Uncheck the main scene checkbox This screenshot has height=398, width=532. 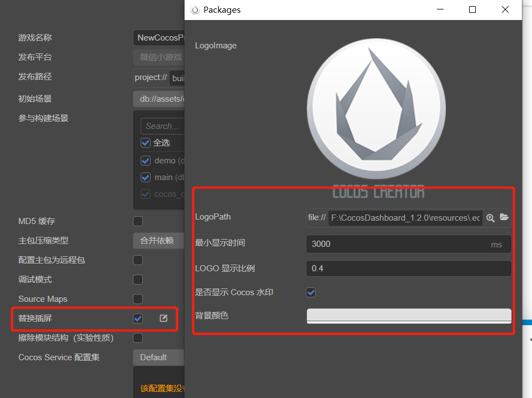146,177
